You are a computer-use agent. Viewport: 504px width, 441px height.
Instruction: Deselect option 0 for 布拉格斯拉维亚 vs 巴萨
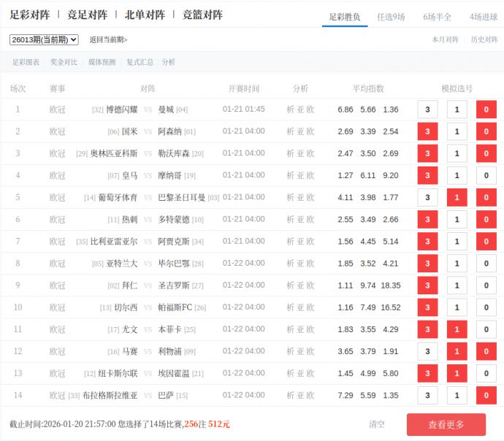(486, 396)
